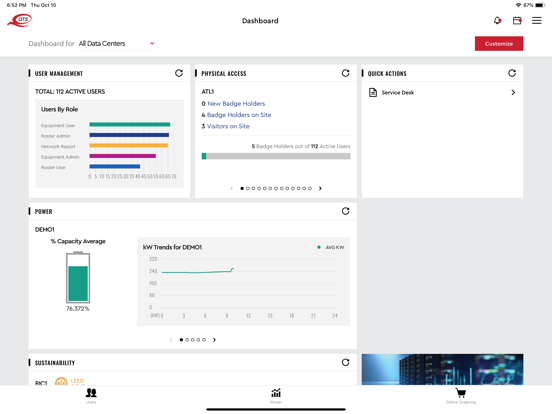
Task: Click the Equipment Admin magenta bar
Action: pyautogui.click(x=123, y=156)
